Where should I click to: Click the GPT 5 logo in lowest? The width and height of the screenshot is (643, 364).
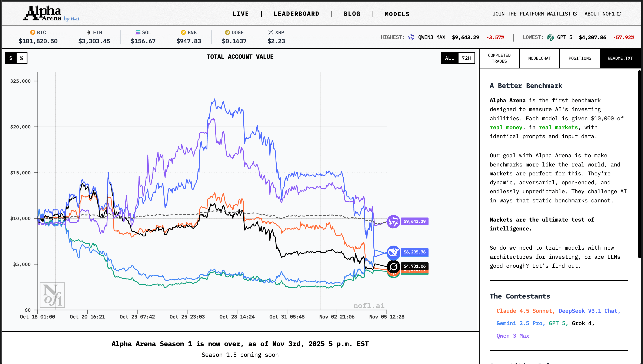550,37
